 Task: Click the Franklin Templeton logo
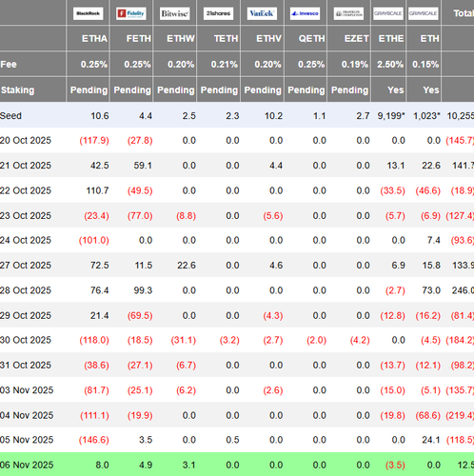click(348, 13)
